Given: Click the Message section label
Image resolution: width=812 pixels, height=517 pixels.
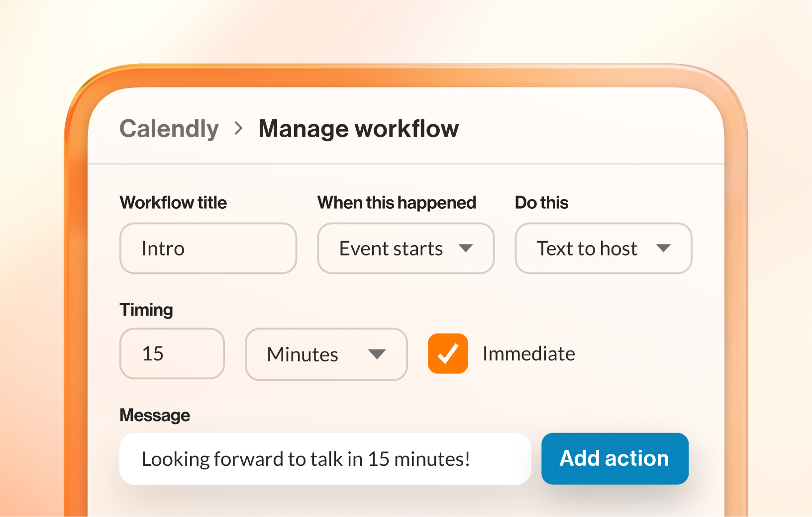Looking at the screenshot, I should pos(155,415).
